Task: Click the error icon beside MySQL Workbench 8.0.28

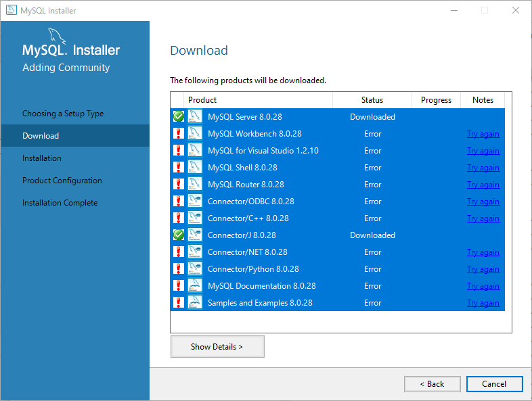Action: (x=179, y=133)
